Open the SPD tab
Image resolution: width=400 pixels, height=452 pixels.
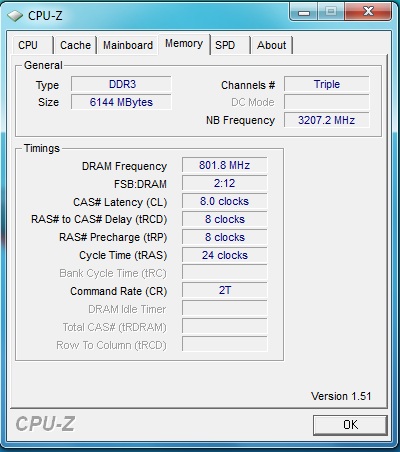click(x=230, y=45)
